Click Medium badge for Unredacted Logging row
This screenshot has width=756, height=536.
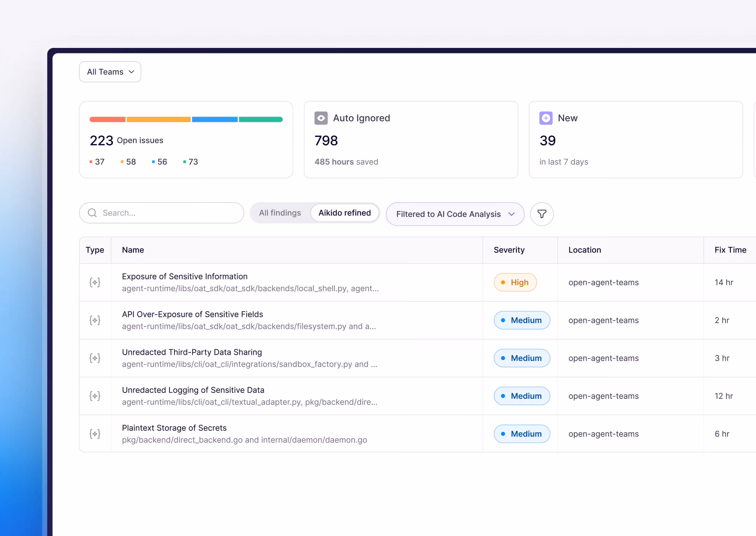(x=522, y=396)
